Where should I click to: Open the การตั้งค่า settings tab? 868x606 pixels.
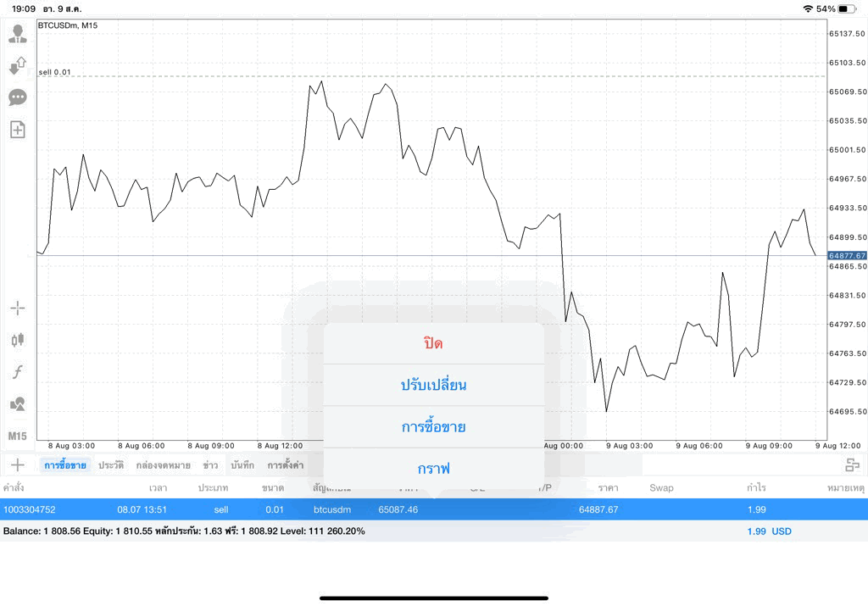point(285,464)
